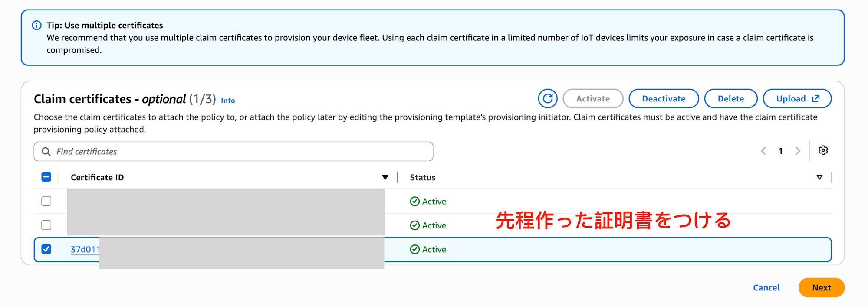This screenshot has height=306, width=868.
Task: Click the info icon in the tip banner
Action: [x=37, y=25]
